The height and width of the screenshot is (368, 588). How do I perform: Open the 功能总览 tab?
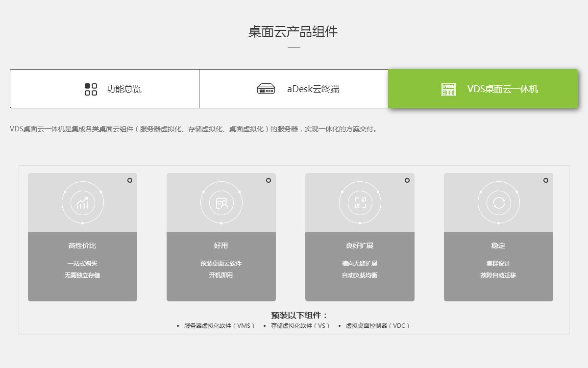104,89
